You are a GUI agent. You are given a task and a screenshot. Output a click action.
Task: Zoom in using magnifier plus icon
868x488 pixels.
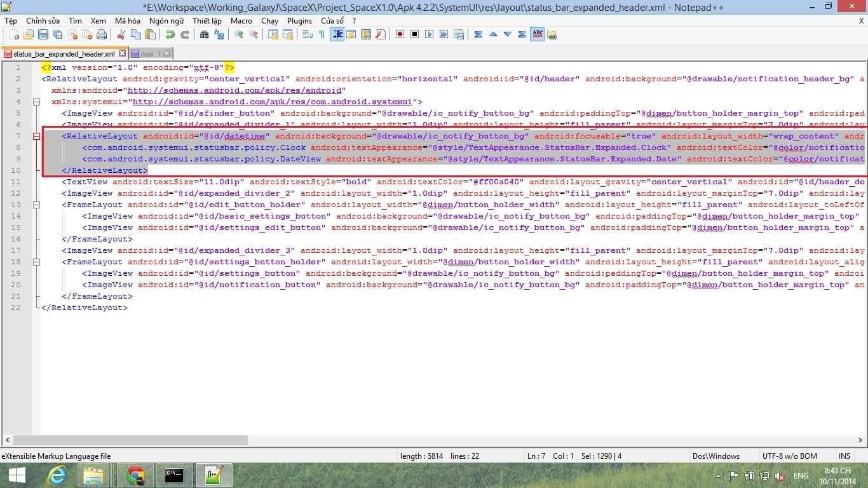point(239,34)
